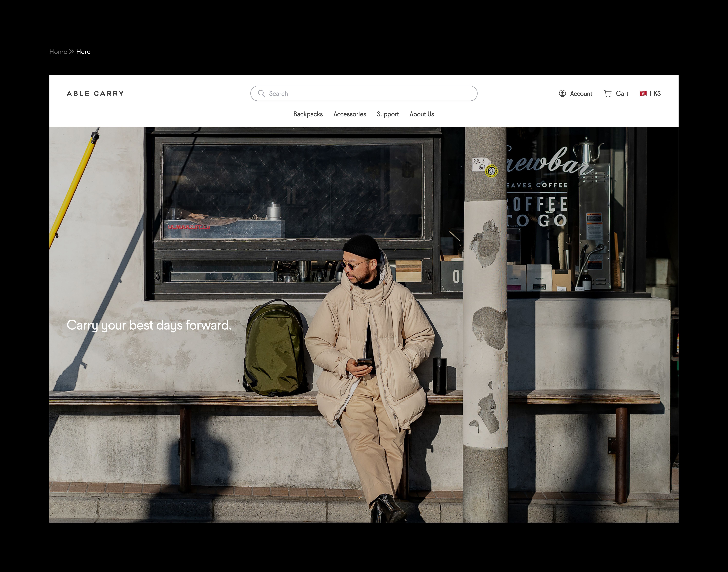728x572 pixels.
Task: Open the Backpacks menu
Action: tap(308, 114)
